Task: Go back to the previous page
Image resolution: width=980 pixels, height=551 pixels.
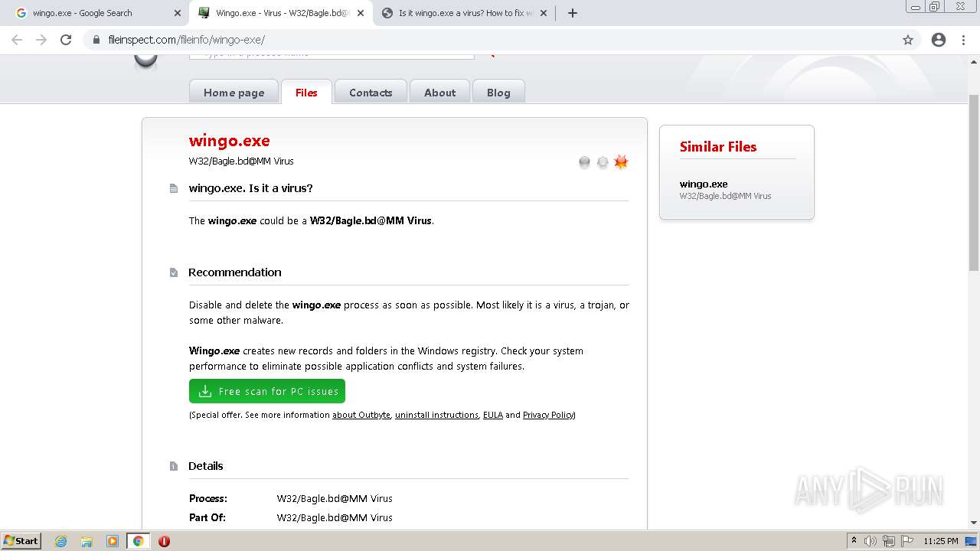Action: point(17,40)
